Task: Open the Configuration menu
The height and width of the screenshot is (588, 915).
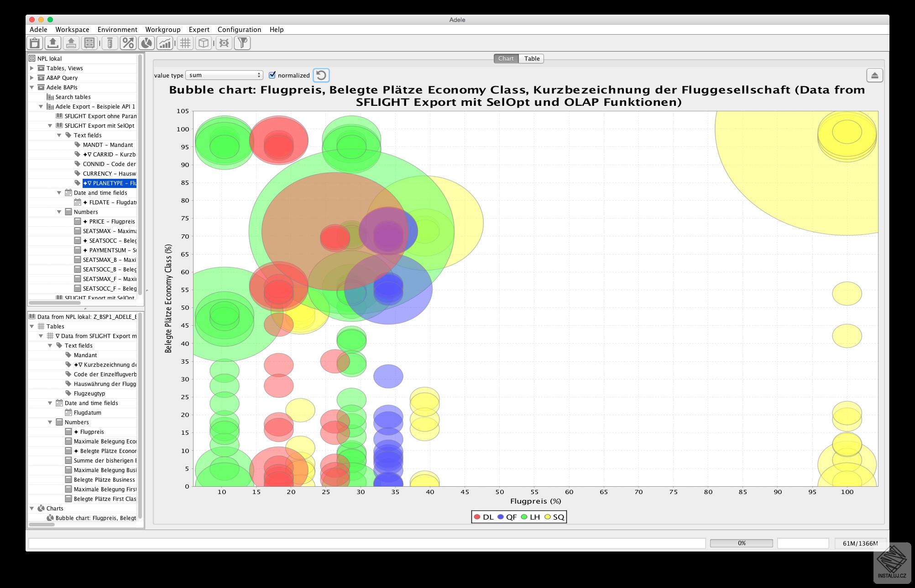Action: [x=239, y=29]
